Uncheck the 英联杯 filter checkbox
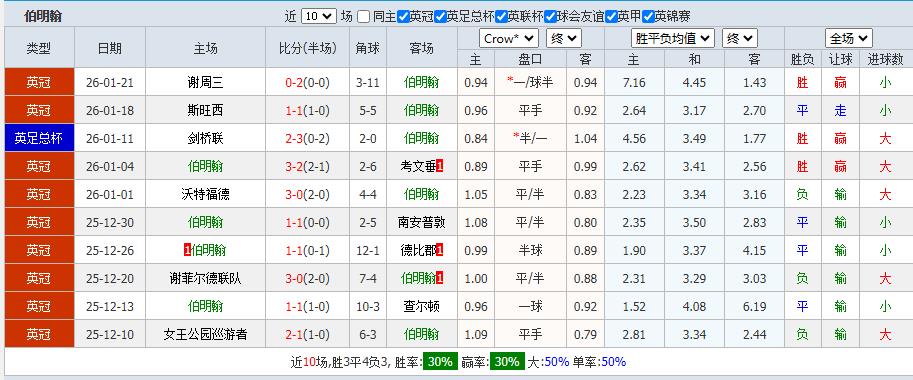The width and height of the screenshot is (913, 380). (x=501, y=17)
